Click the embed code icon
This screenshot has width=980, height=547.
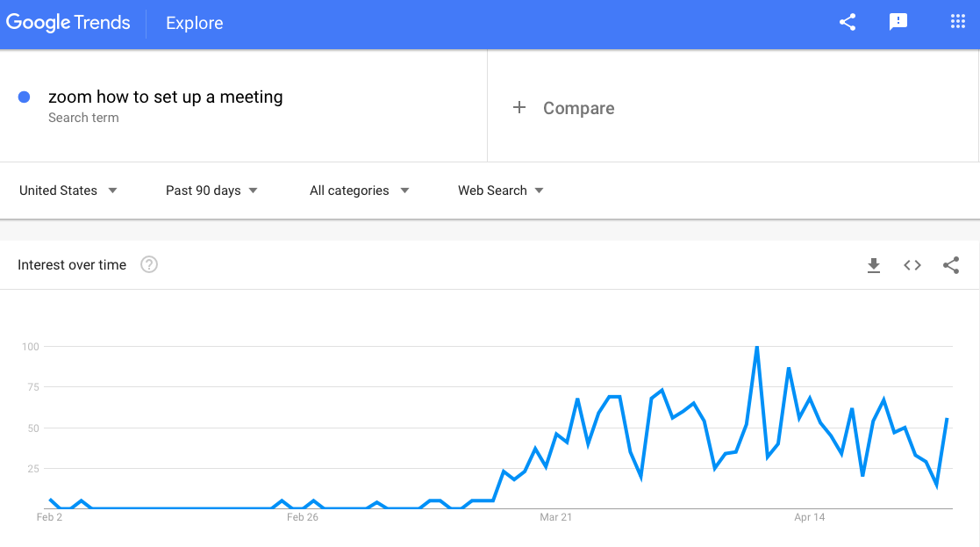coord(912,265)
